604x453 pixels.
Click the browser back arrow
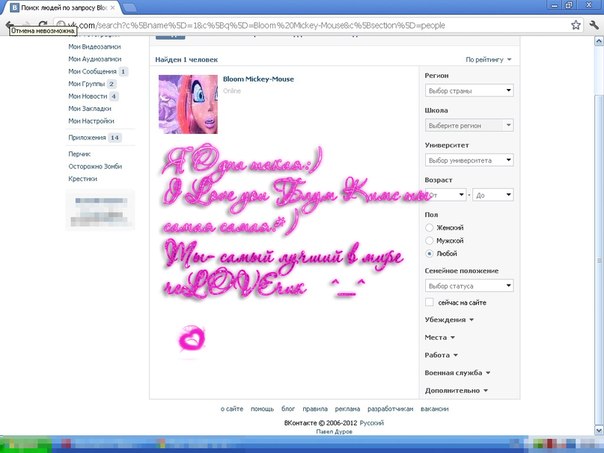point(9,24)
